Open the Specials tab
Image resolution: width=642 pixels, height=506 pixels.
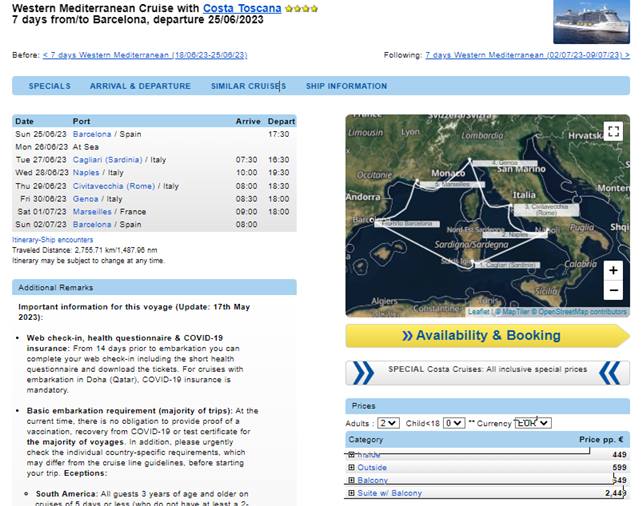(50, 86)
